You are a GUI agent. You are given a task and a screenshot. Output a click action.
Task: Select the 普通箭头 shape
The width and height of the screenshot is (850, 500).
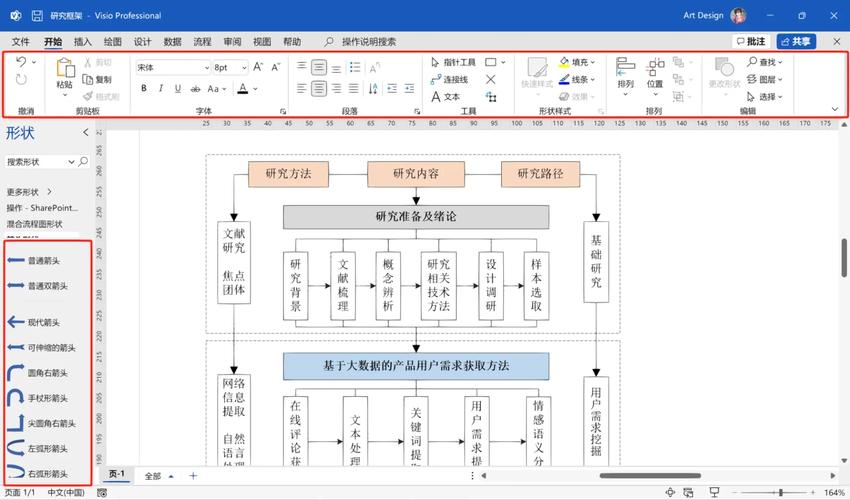point(34,260)
